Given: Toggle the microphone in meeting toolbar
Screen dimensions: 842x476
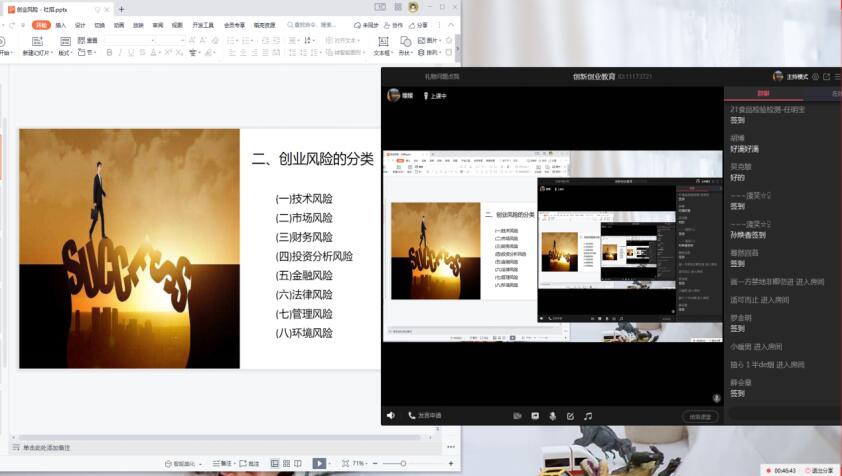Looking at the screenshot, I should 551,415.
